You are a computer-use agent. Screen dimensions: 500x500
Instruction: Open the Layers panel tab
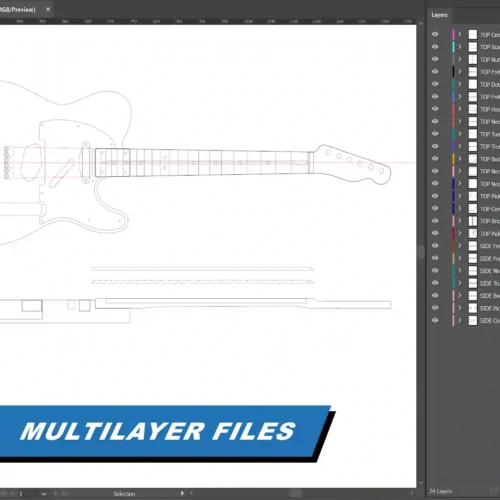pos(439,15)
